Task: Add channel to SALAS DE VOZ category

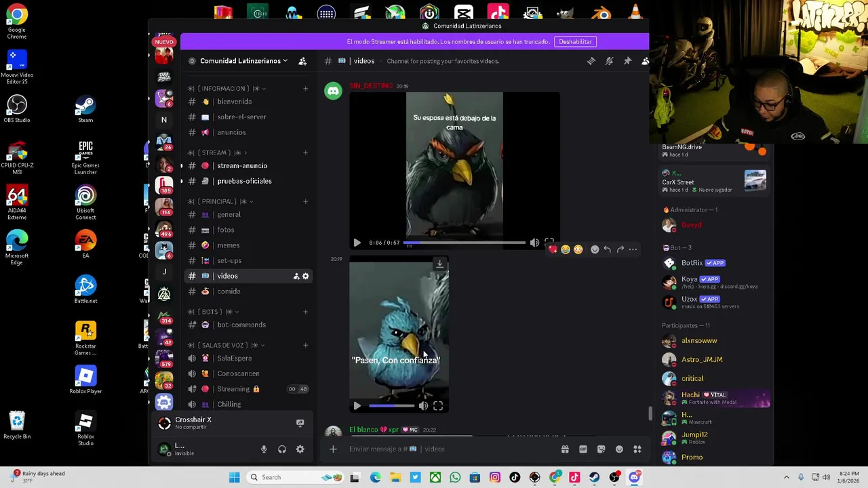Action: (x=305, y=345)
